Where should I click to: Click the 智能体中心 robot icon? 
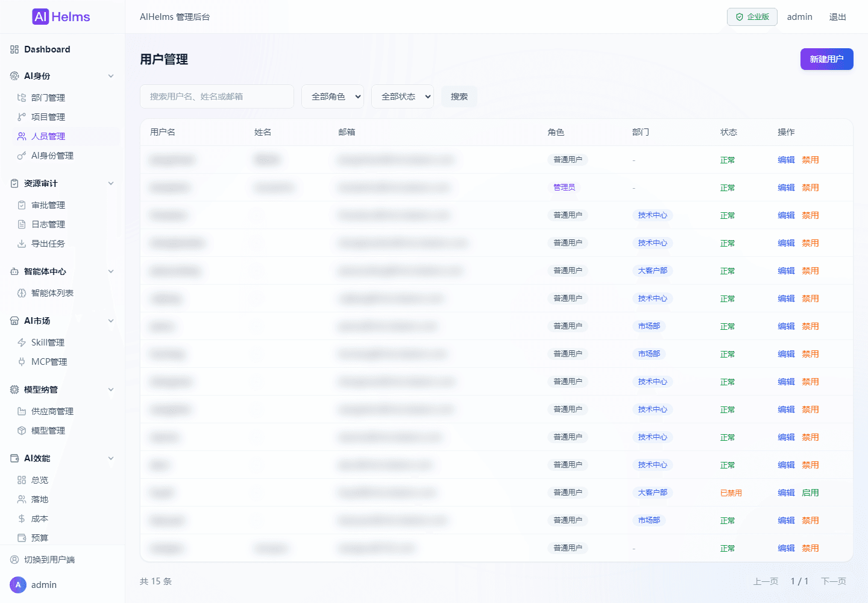(14, 271)
